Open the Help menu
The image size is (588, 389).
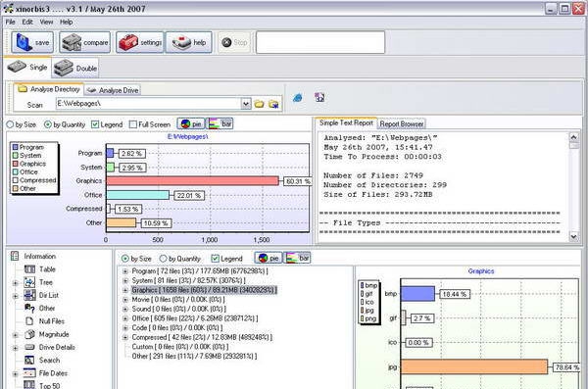click(67, 23)
